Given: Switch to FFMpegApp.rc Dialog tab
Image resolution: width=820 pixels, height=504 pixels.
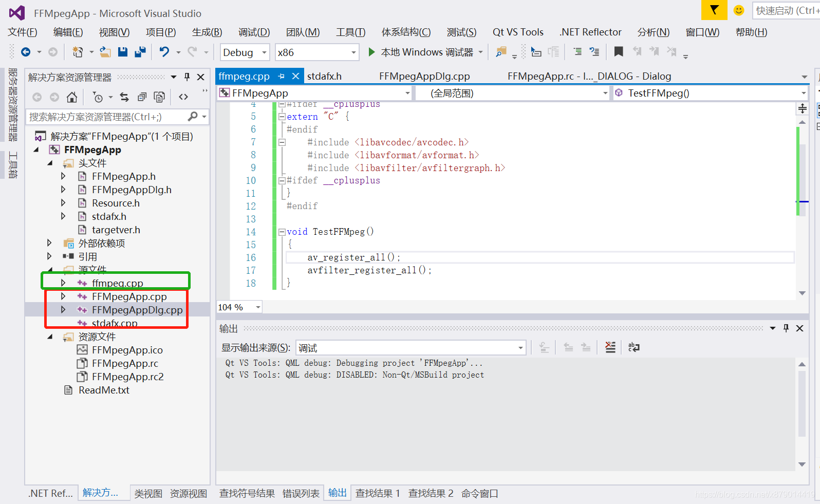Looking at the screenshot, I should tap(589, 76).
